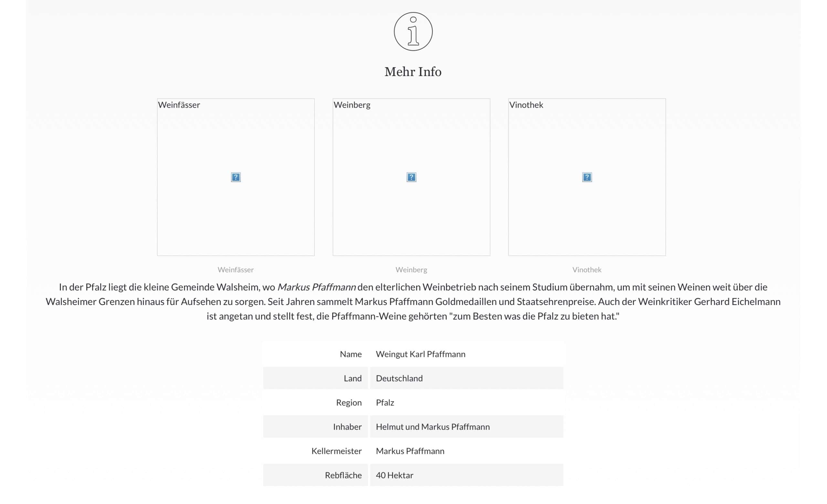Select the Mehr Info heading
Screen dimensions: 827x504
point(413,71)
